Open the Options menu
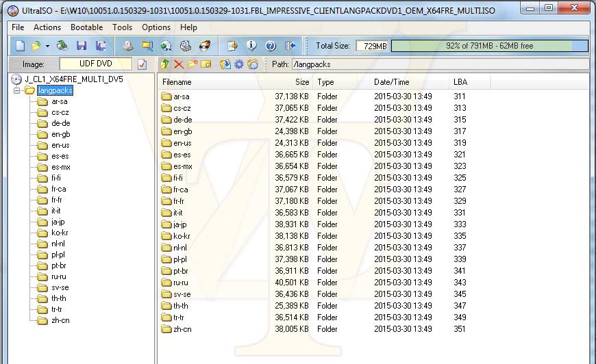Viewport: 596px width, 364px height. click(156, 27)
